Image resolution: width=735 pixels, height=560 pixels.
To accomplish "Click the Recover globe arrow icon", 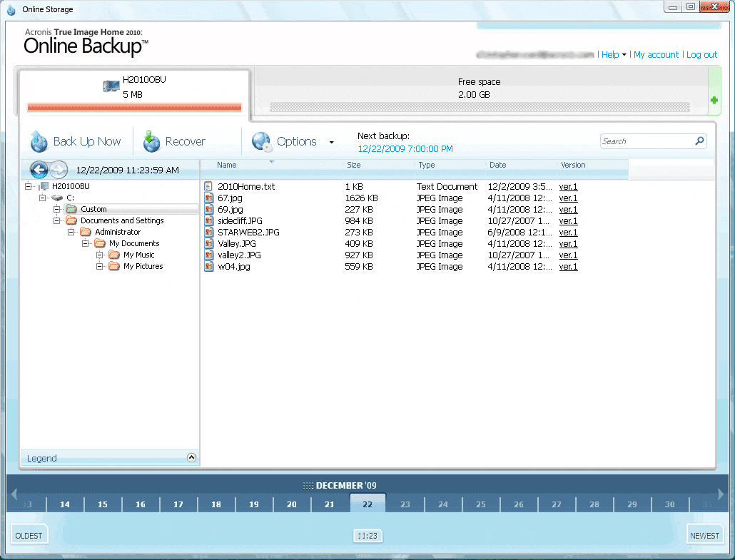I will 151,141.
